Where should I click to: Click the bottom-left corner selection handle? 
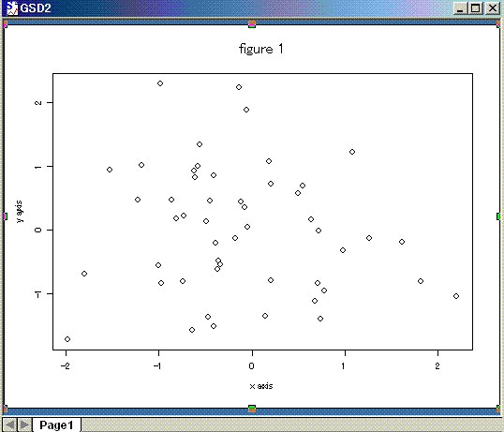pyautogui.click(x=5, y=409)
